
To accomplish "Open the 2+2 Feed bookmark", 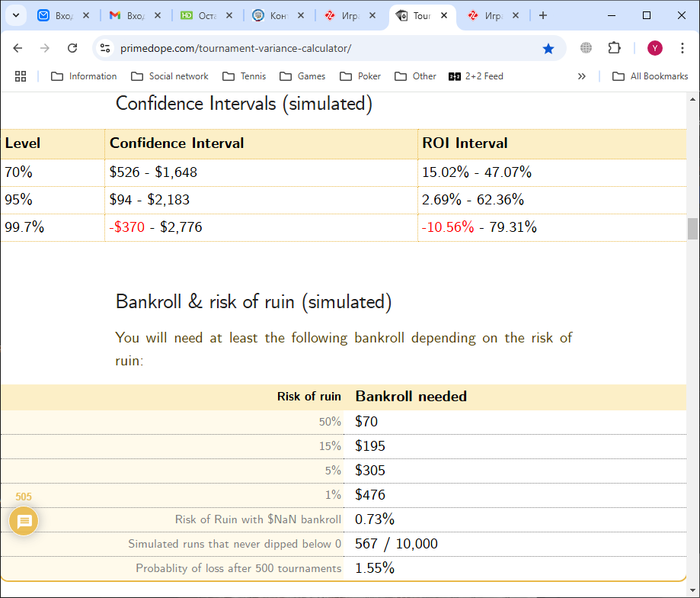I will [476, 76].
